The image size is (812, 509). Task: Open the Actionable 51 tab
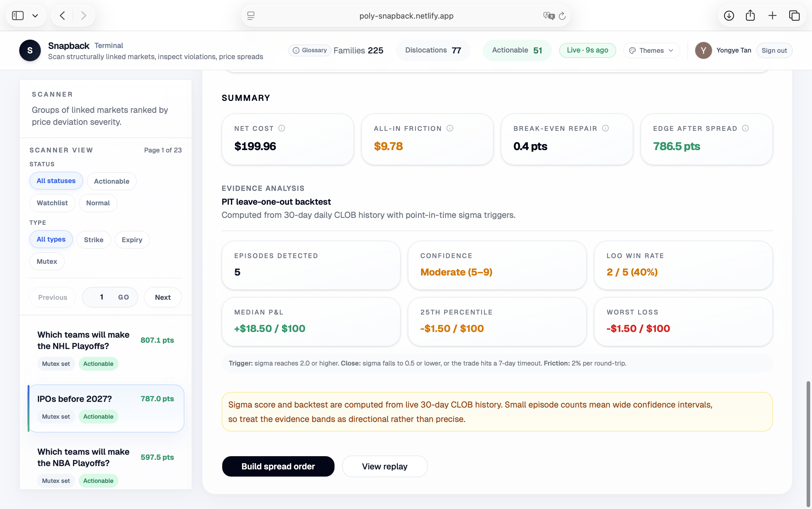517,50
